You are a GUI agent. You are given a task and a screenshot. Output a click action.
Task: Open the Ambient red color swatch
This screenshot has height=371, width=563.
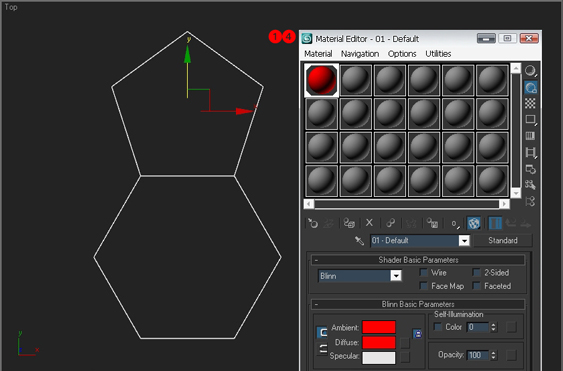point(379,327)
